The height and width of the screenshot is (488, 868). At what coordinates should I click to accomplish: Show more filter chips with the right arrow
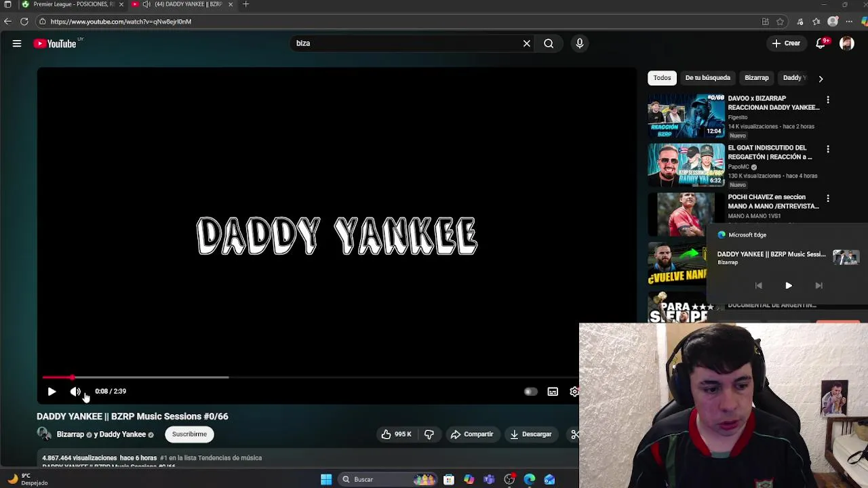pos(821,79)
